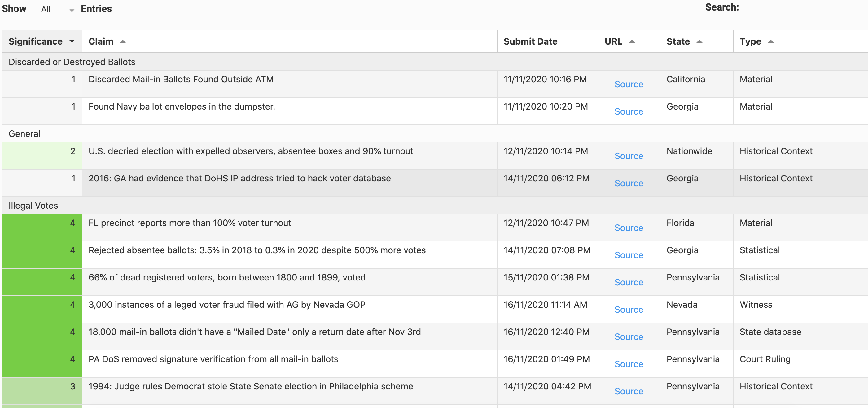Click green significance cell 4 in FL precinct row
This screenshot has height=408, width=868.
(42, 228)
